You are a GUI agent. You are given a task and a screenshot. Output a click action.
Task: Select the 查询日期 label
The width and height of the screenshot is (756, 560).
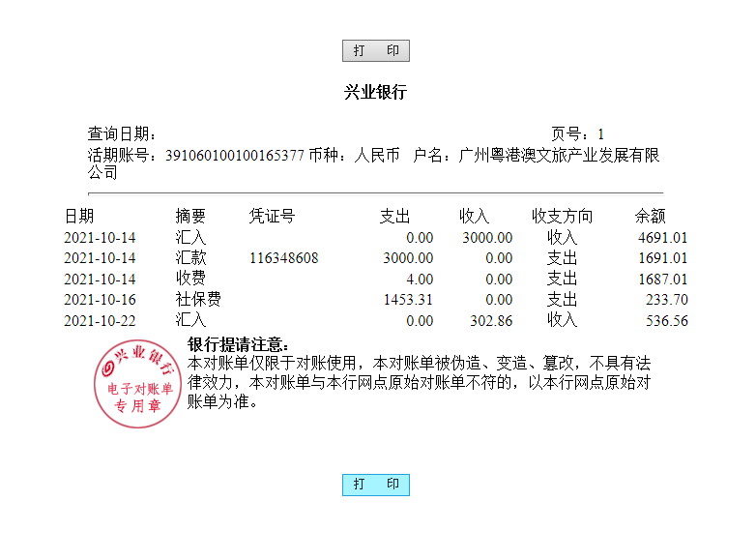pyautogui.click(x=122, y=133)
